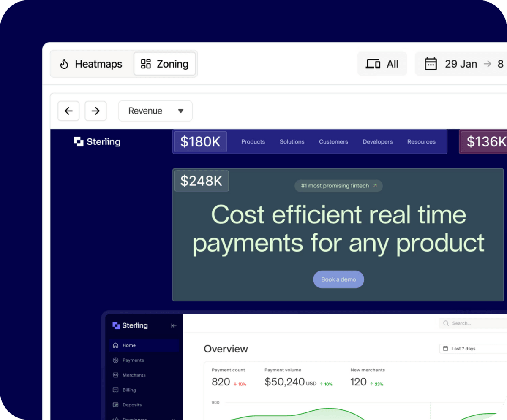
Task: Go forward with the right arrow button
Action: click(x=95, y=111)
